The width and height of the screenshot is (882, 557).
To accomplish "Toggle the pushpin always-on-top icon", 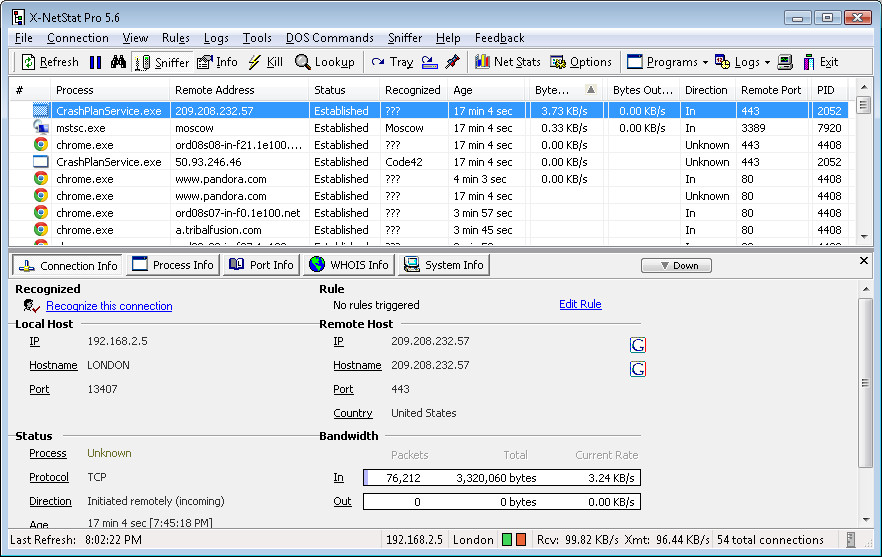I will (452, 62).
